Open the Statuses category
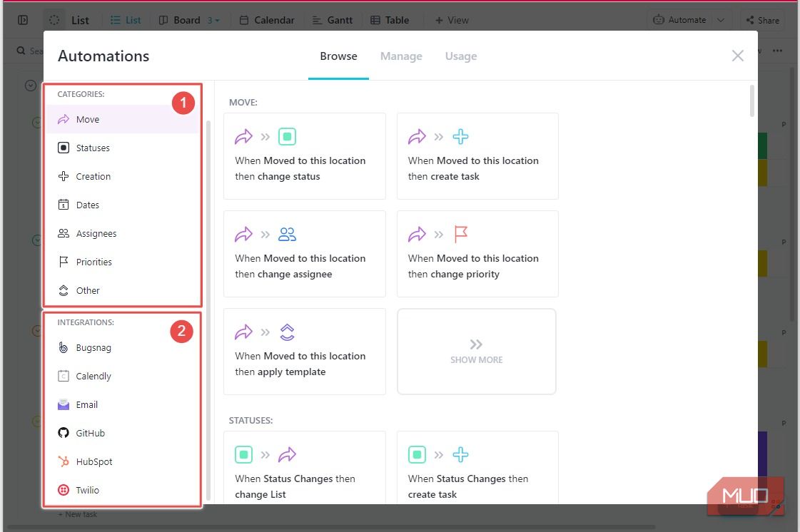Screen dimensions: 800x532 [93, 148]
